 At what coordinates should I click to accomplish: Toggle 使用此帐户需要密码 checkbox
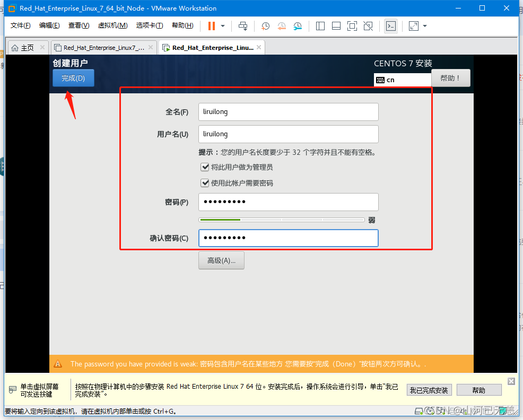point(205,183)
